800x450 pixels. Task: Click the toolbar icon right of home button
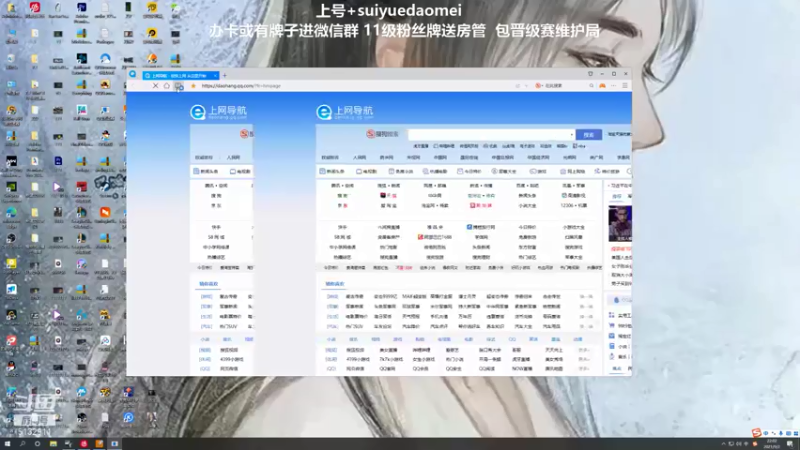178,86
